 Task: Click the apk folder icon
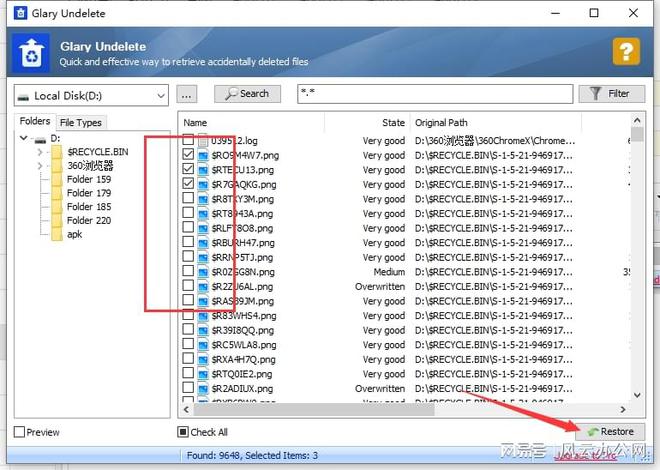(57, 234)
